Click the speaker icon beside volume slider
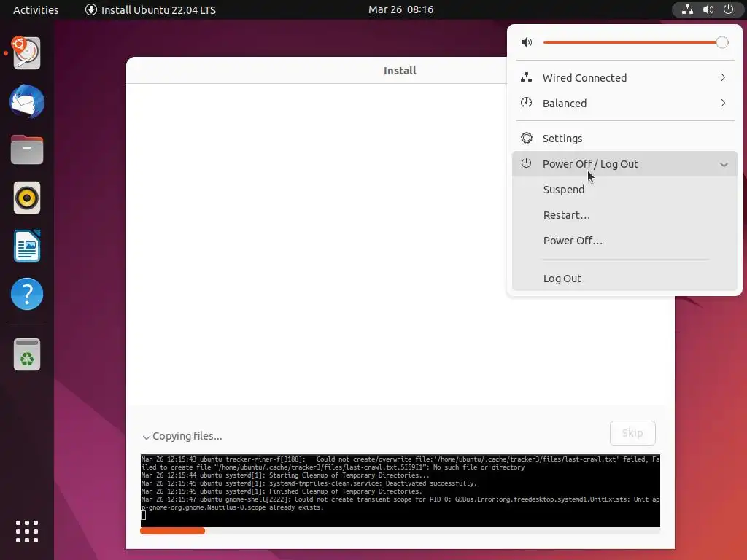 pyautogui.click(x=527, y=42)
